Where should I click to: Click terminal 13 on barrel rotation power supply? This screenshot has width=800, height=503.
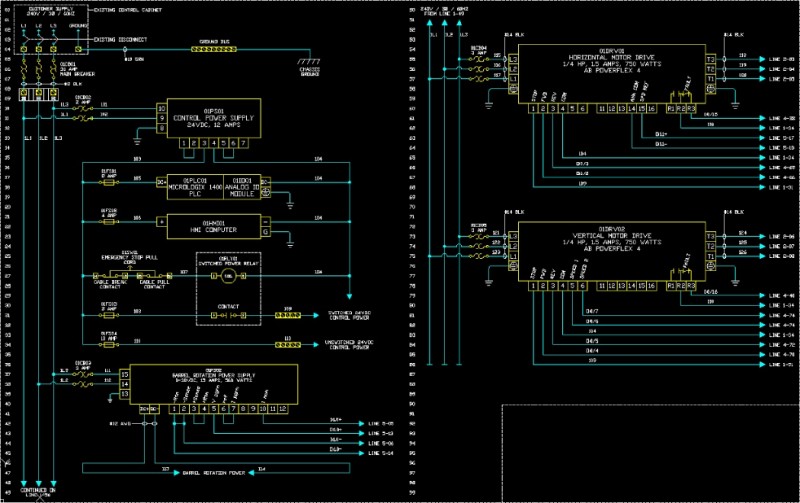coord(125,394)
